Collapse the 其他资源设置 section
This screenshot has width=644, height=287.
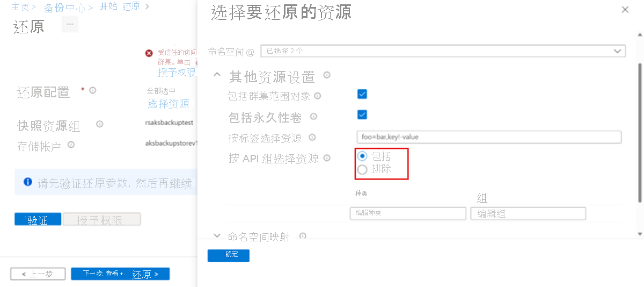(217, 75)
